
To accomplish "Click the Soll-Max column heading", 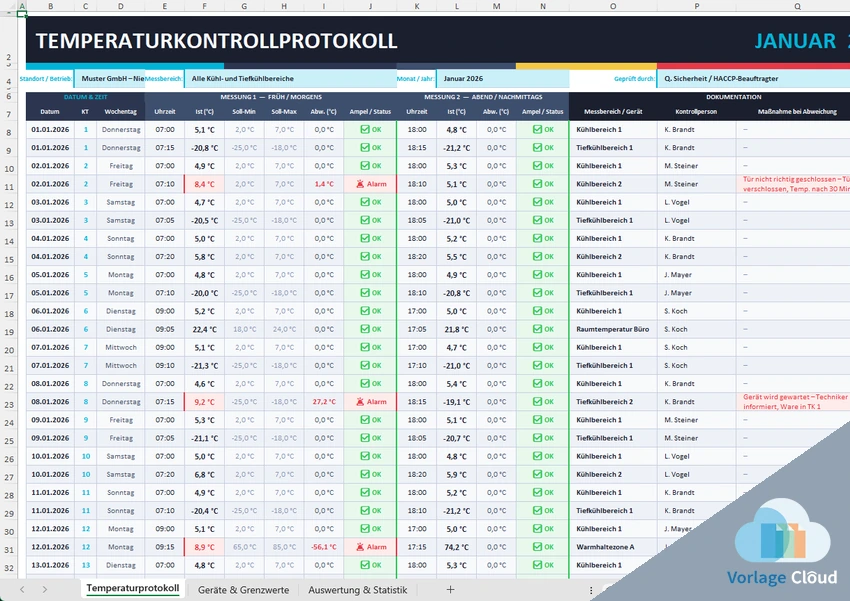I will tap(284, 112).
